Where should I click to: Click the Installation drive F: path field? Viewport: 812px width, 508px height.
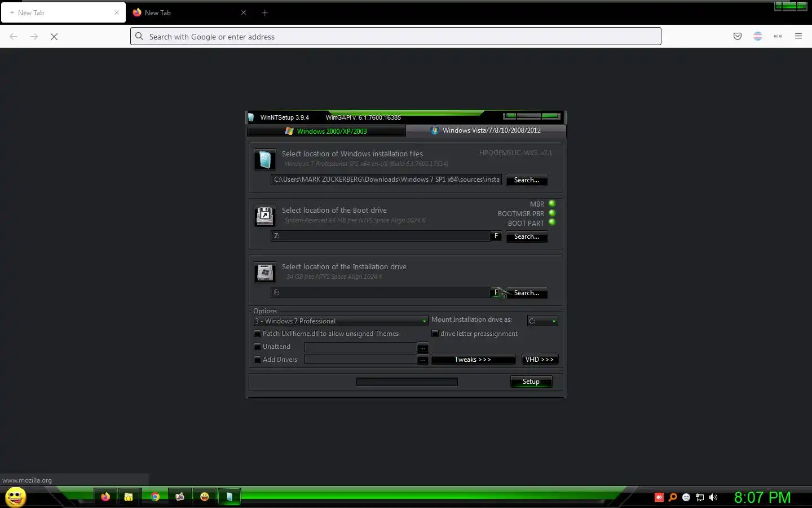[381, 292]
